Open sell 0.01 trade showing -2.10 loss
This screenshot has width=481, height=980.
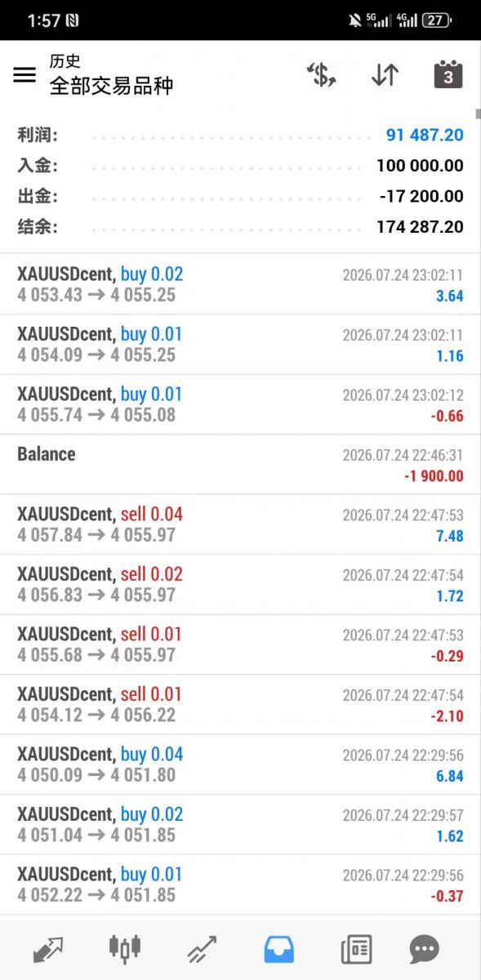(240, 704)
